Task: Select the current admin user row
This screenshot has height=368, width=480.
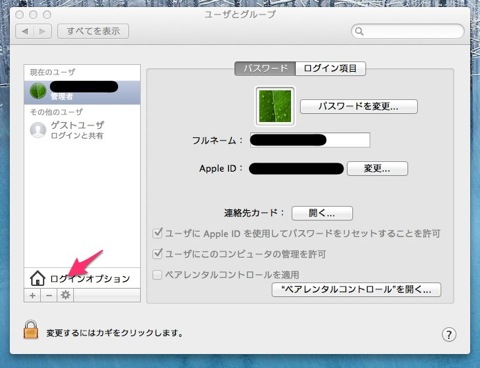Action: (x=82, y=92)
